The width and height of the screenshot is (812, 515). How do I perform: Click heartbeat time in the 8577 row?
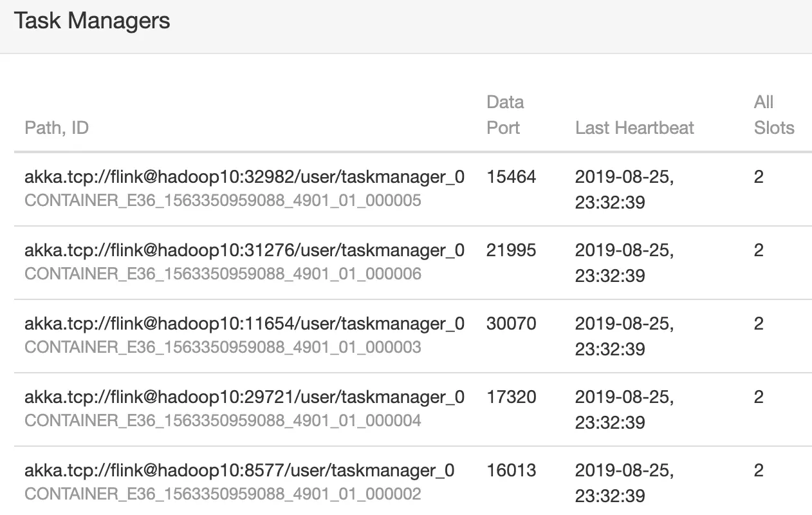pos(624,483)
